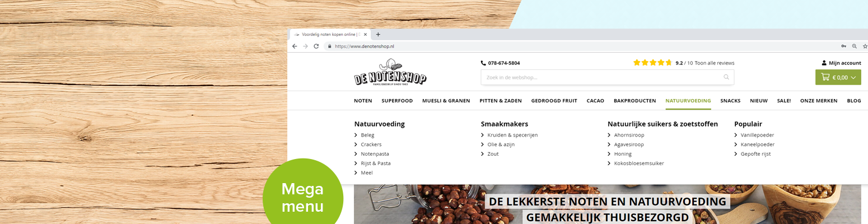Click the zoom icon in address bar

(854, 46)
